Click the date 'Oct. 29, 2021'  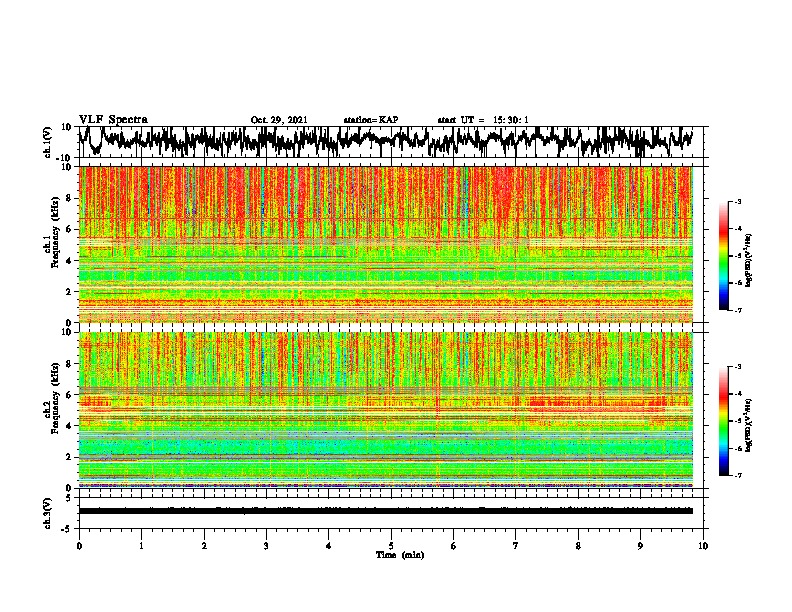279,120
